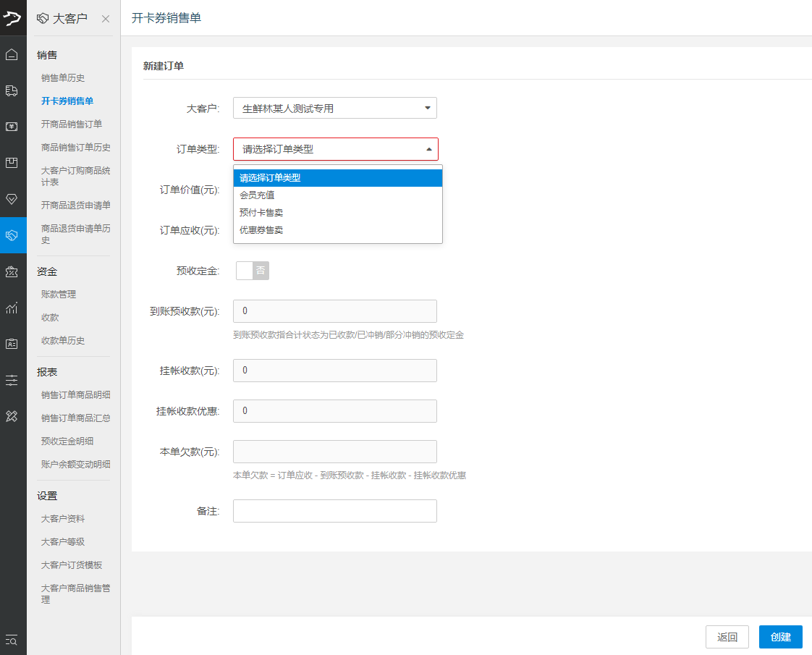Click the app logo at top-left

pyautogui.click(x=13, y=18)
